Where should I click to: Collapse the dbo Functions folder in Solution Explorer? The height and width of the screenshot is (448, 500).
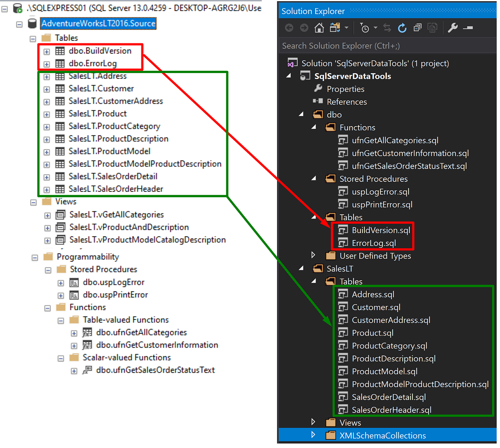(314, 127)
